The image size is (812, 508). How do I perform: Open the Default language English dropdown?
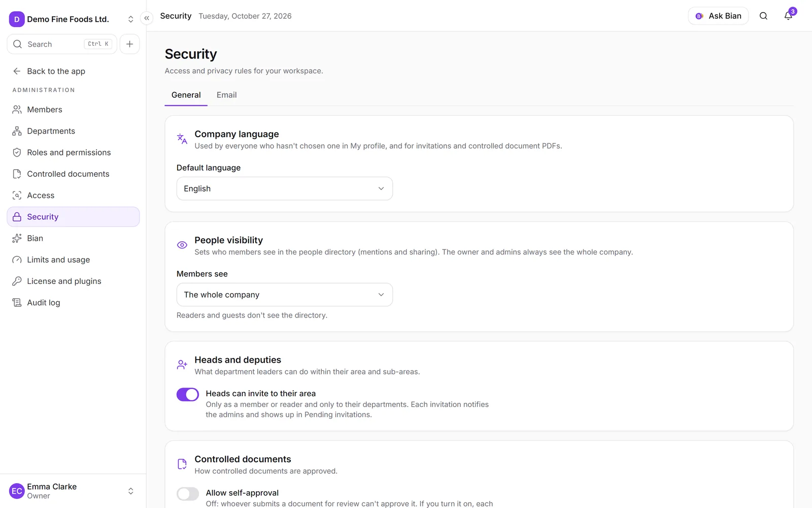point(285,188)
